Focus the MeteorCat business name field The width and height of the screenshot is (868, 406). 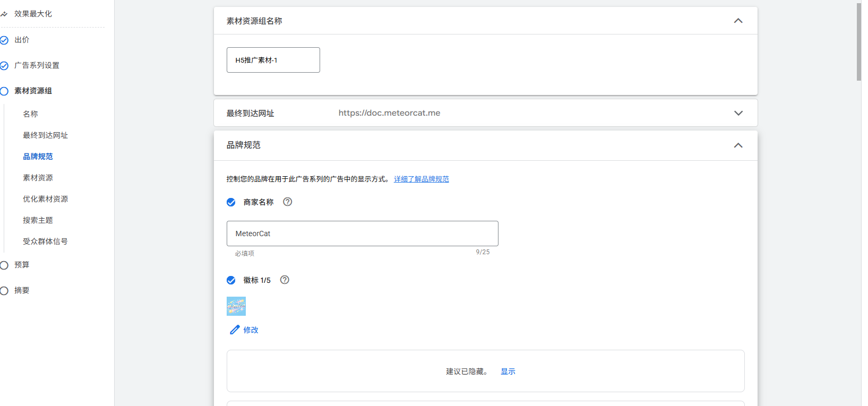coord(363,234)
